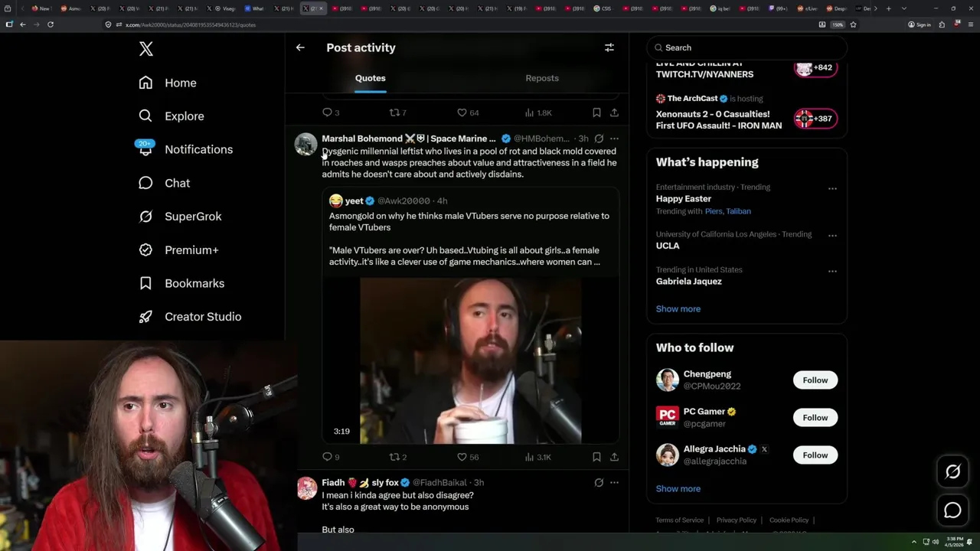The width and height of the screenshot is (980, 551).
Task: Open more options for UCLA trend
Action: tap(832, 235)
